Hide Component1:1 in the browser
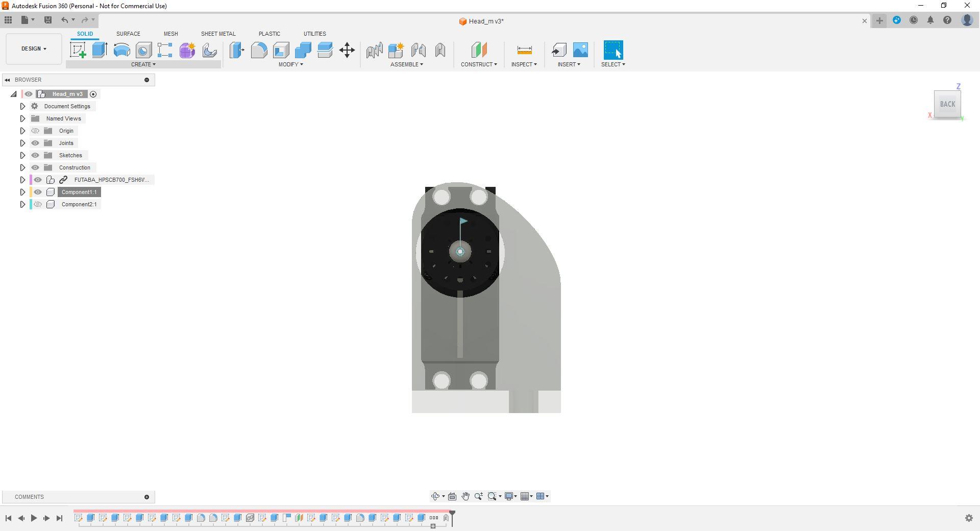 [38, 192]
